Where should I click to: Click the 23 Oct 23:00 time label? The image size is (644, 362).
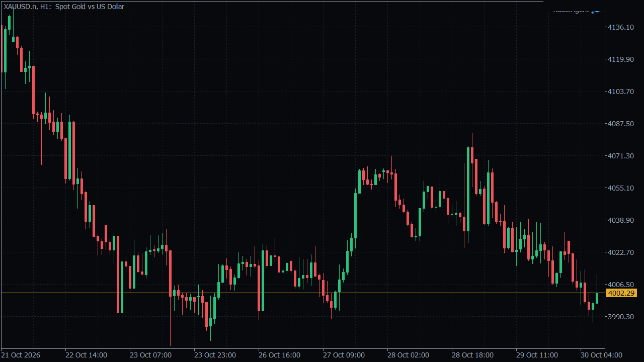[x=215, y=355]
